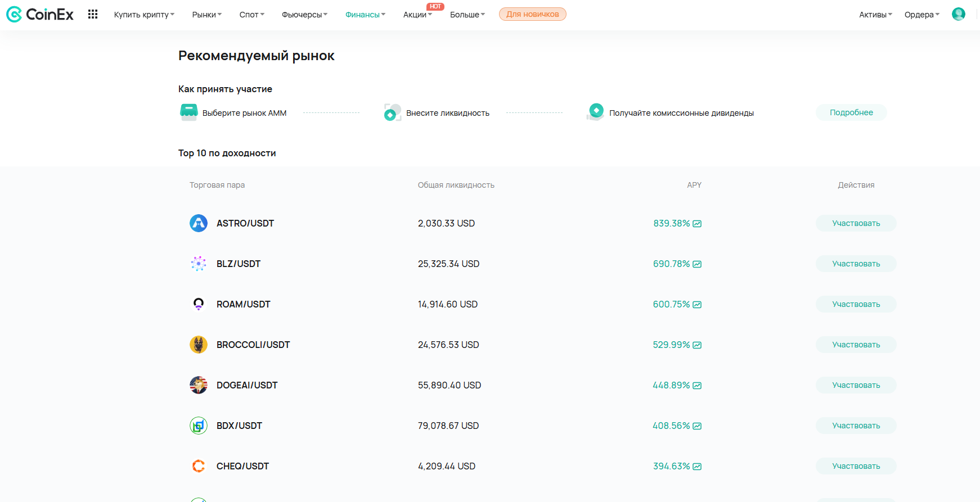Click the 690.78% APY value
This screenshot has width=980, height=502.
[x=671, y=264]
